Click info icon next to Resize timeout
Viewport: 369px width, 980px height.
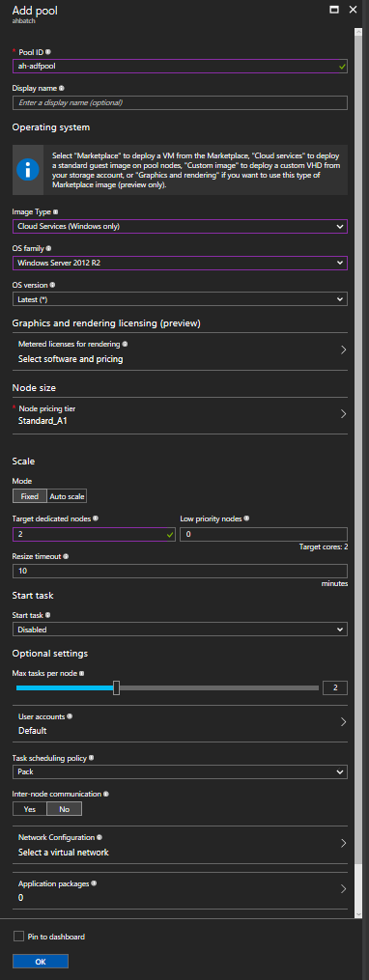67,556
